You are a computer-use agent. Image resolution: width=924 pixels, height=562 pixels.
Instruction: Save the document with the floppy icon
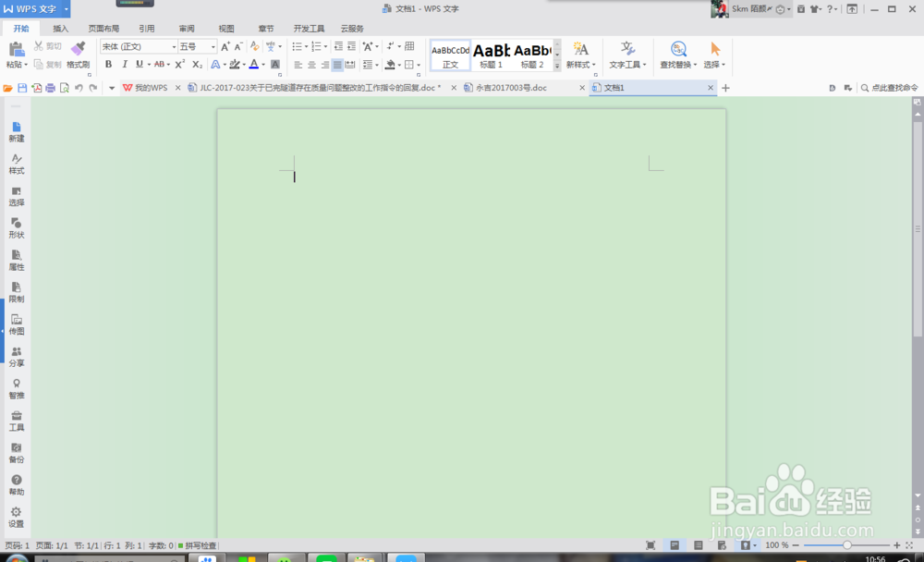click(22, 88)
